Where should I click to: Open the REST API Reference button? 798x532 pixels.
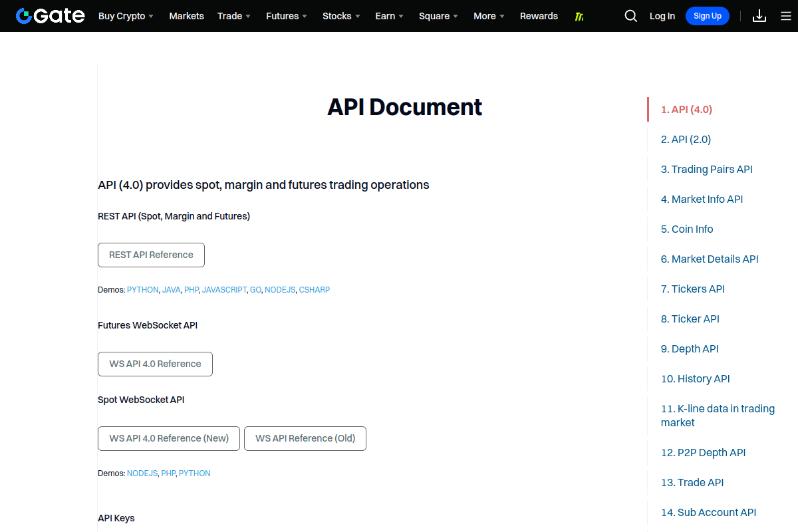tap(151, 255)
